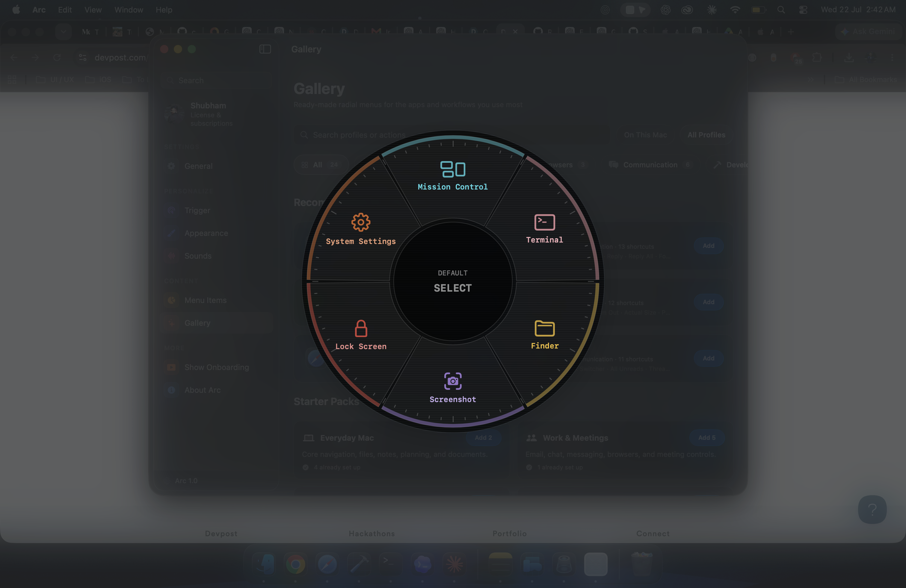This screenshot has width=906, height=588.
Task: Open Trash from the Dock
Action: [x=641, y=564]
